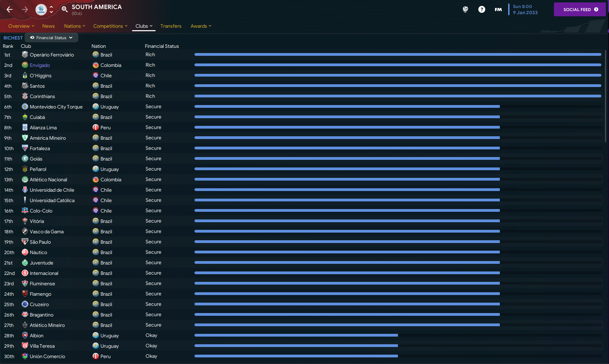609x364 pixels.
Task: Expand the Competitions menu
Action: coord(110,26)
